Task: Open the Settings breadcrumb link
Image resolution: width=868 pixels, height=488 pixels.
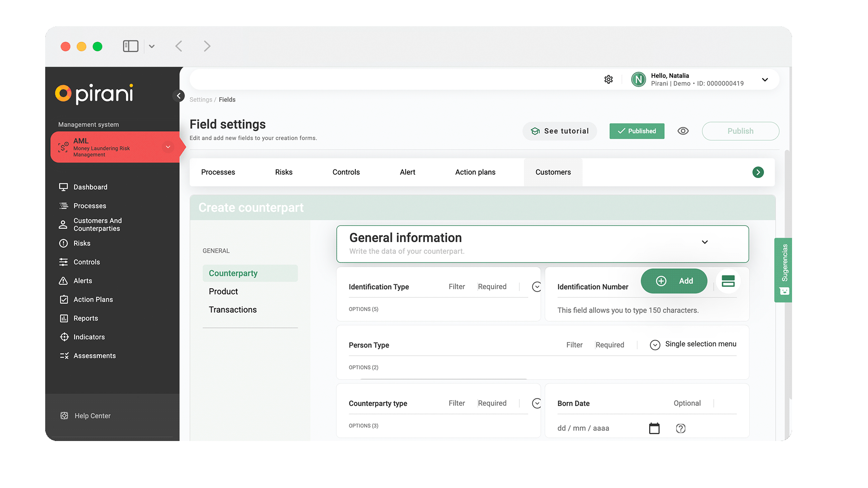Action: tap(200, 99)
